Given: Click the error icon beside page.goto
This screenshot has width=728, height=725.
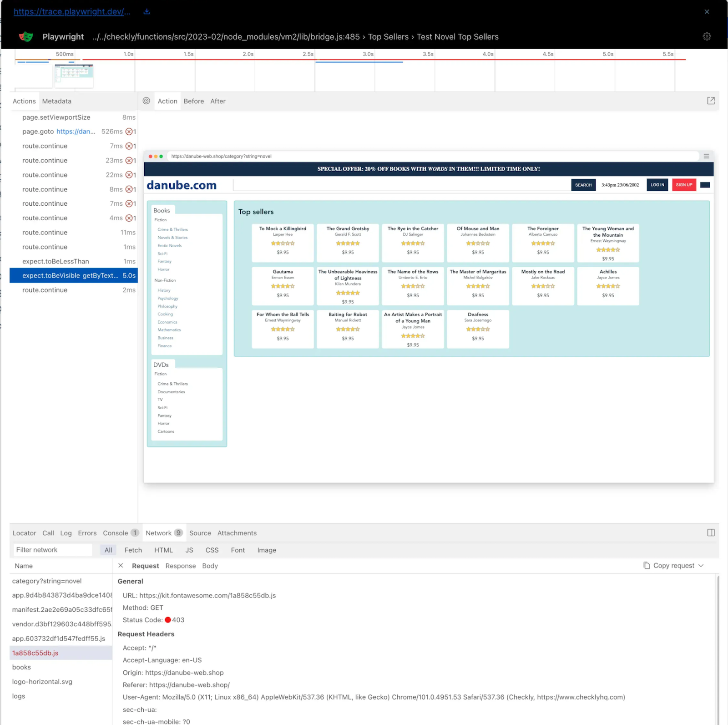Looking at the screenshot, I should [129, 132].
